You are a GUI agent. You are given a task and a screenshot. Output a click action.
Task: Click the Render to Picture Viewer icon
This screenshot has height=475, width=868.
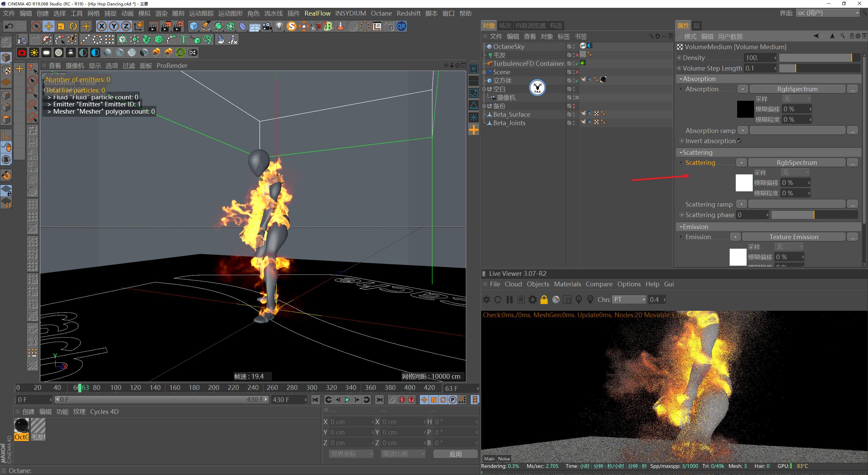click(x=166, y=26)
